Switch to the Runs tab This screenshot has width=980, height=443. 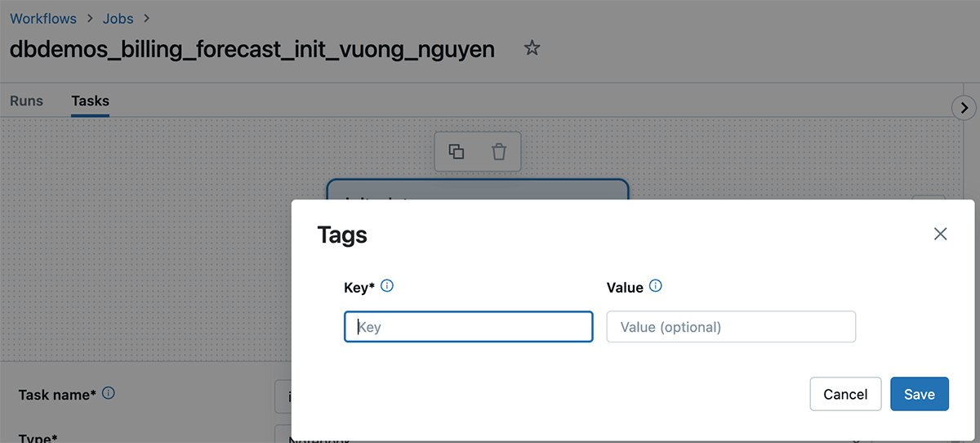tap(26, 101)
